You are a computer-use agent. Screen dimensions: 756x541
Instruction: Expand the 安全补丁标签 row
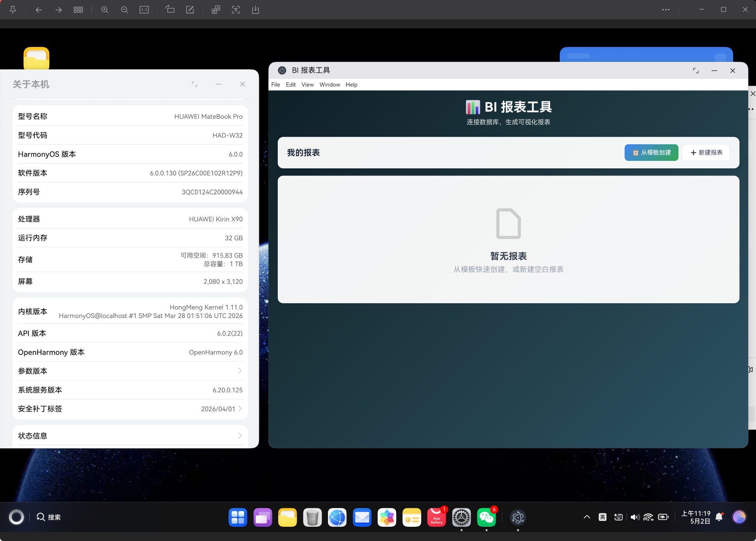130,409
